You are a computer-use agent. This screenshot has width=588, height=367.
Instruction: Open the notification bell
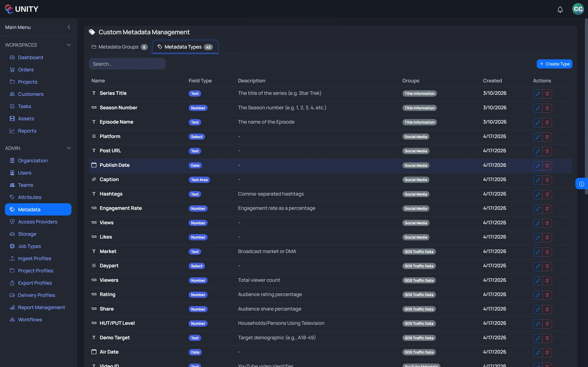pos(560,9)
